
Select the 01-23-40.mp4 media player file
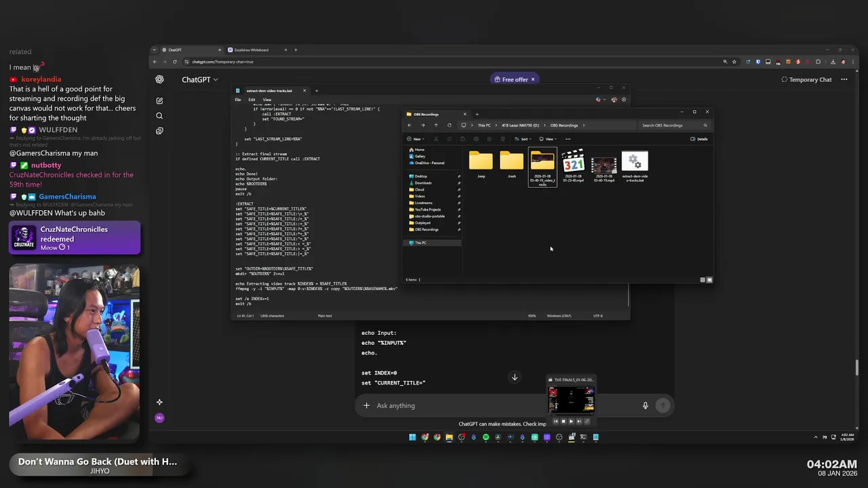point(573,166)
